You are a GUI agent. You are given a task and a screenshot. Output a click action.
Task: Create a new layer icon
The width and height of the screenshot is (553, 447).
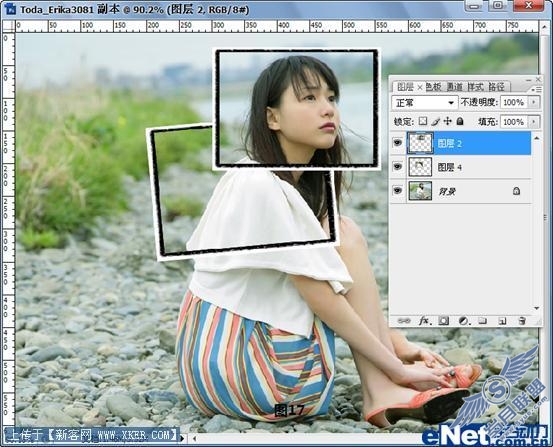pyautogui.click(x=502, y=321)
